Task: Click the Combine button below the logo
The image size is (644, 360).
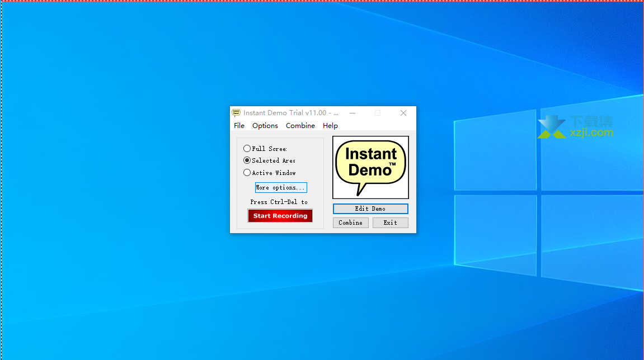Action: 350,223
